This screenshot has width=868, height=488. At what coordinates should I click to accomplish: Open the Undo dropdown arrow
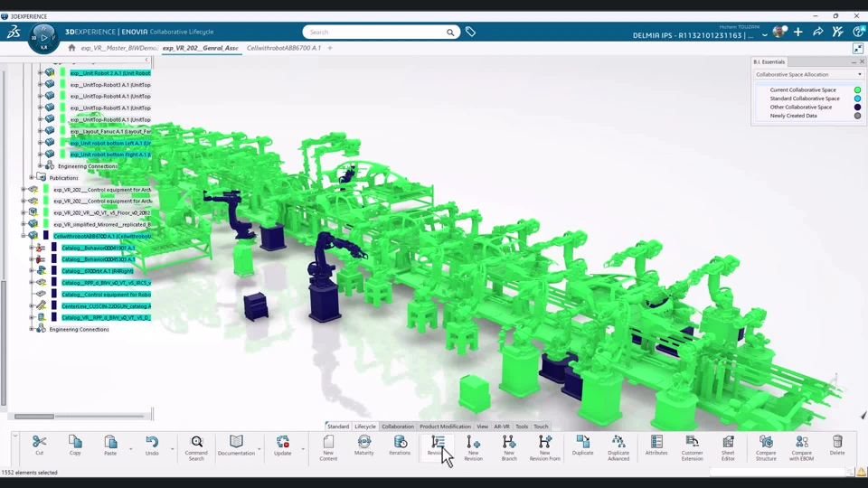172,449
